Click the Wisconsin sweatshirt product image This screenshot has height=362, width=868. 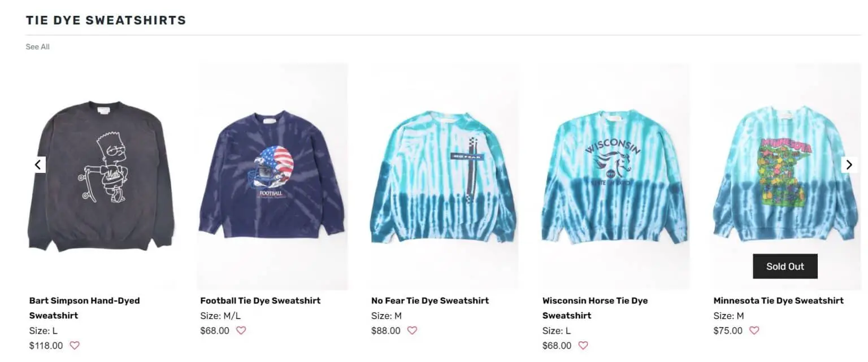pos(616,175)
